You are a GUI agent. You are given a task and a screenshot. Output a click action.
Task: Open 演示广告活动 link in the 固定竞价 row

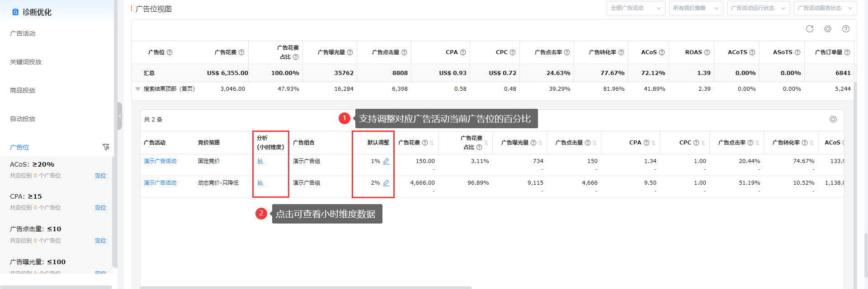(160, 161)
